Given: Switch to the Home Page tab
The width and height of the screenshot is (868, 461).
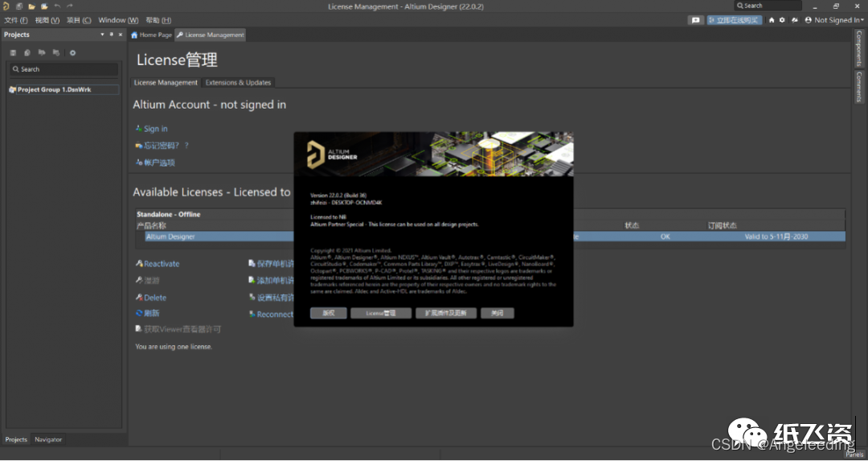Looking at the screenshot, I should click(151, 35).
